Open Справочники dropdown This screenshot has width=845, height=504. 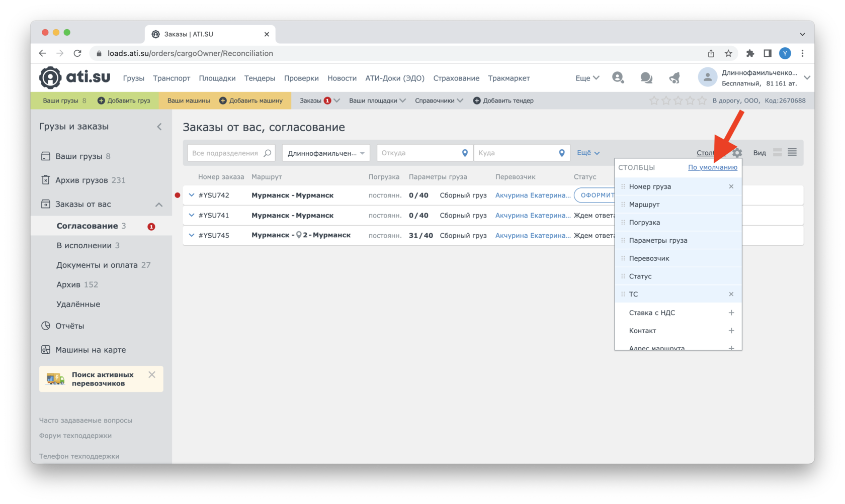pyautogui.click(x=439, y=100)
